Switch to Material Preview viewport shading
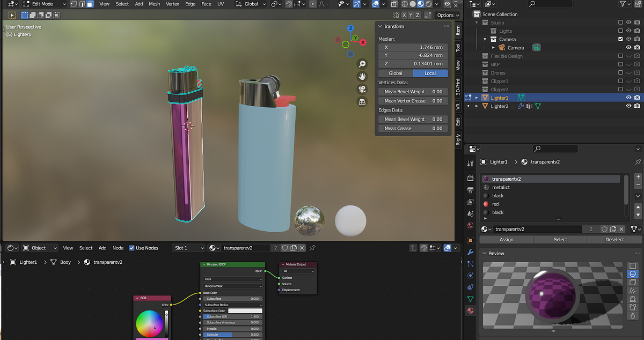Screen dimensions: 644x340 (x=421, y=4)
